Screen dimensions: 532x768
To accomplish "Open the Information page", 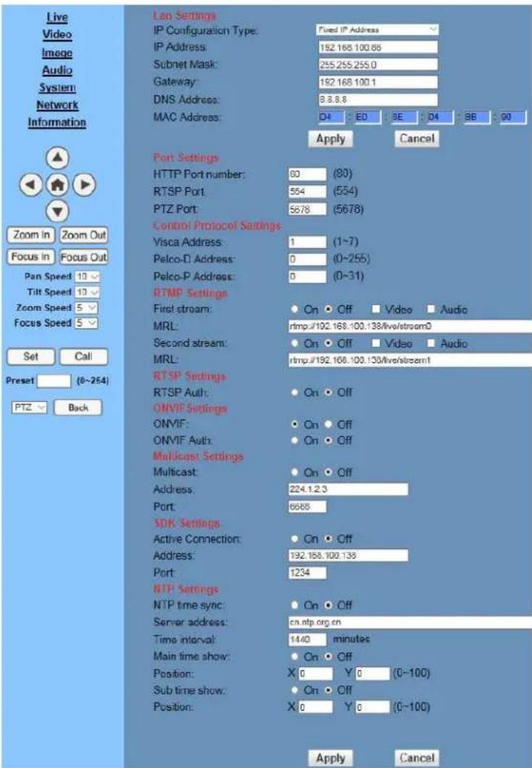I will pyautogui.click(x=57, y=122).
